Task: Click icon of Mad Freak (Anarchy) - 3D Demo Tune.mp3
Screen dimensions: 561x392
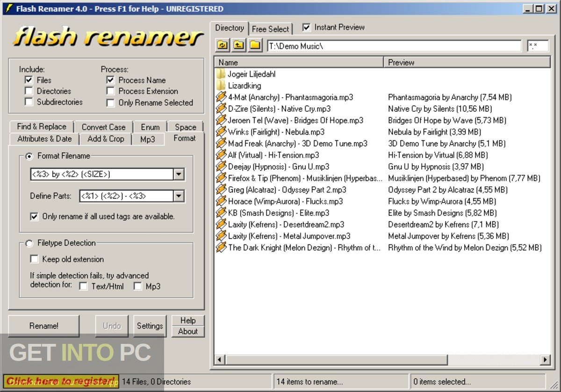Action: point(221,143)
